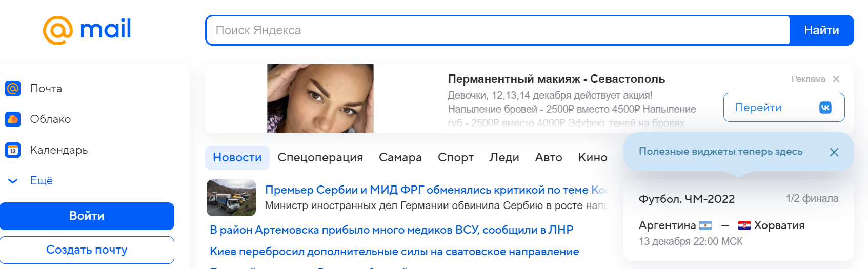The image size is (868, 269).
Task: Open Облако cloud icon in sidebar
Action: coord(13,119)
